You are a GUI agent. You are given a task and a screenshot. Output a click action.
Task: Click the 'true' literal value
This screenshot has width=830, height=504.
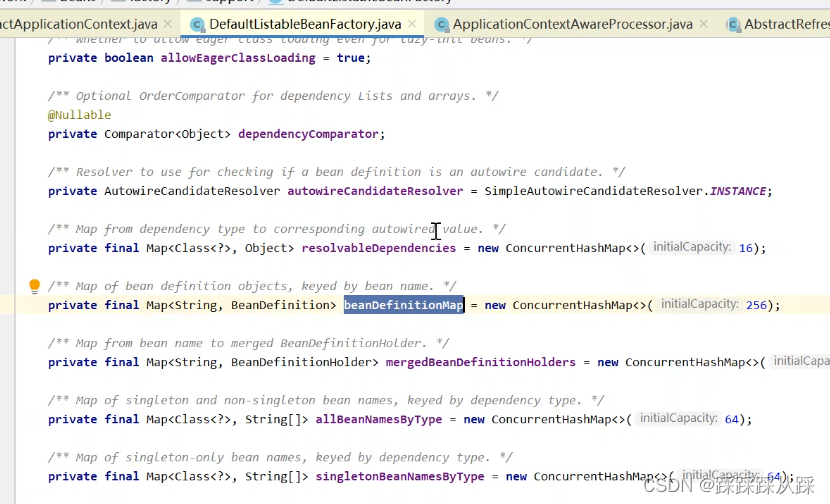point(350,58)
